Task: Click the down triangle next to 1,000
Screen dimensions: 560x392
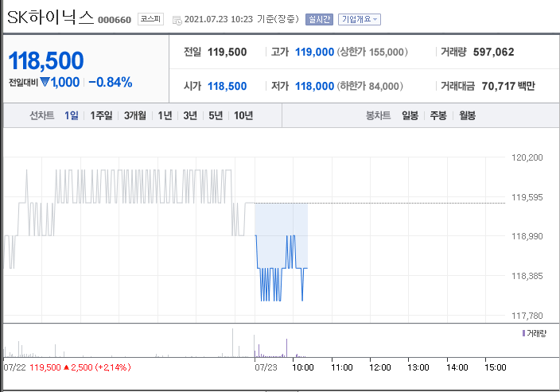Action: pyautogui.click(x=45, y=82)
